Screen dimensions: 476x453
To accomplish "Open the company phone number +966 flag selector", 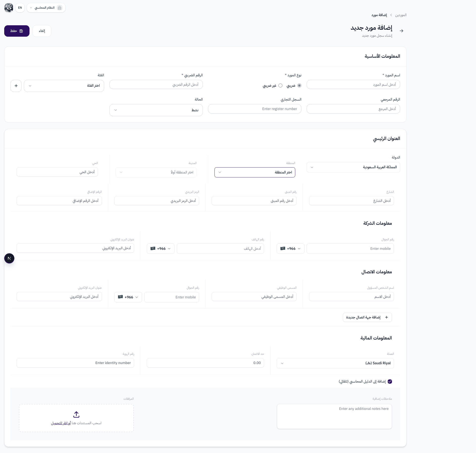I will click(x=161, y=249).
